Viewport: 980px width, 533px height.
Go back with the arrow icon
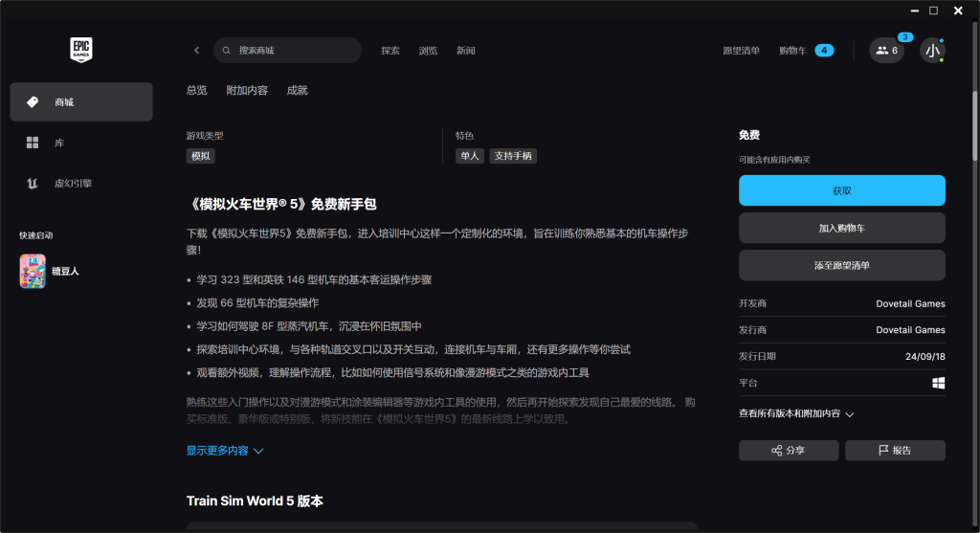tap(197, 50)
